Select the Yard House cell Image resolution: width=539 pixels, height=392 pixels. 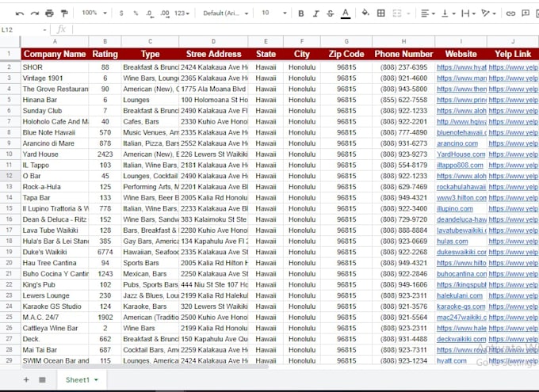[x=55, y=154]
